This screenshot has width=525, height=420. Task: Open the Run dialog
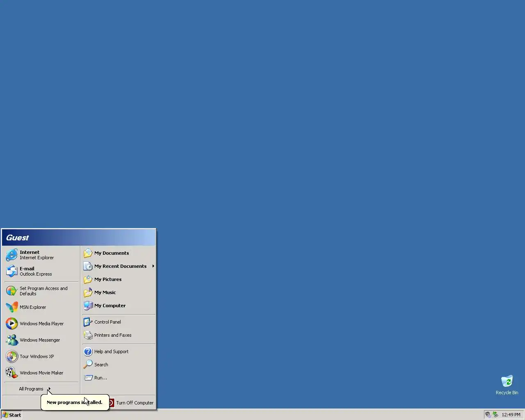coord(119,378)
